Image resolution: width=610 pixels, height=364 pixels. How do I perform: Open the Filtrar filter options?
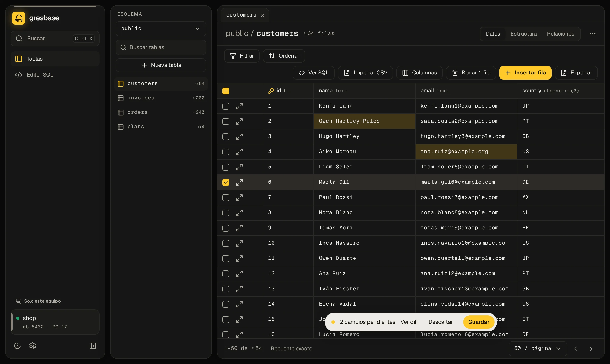click(242, 56)
